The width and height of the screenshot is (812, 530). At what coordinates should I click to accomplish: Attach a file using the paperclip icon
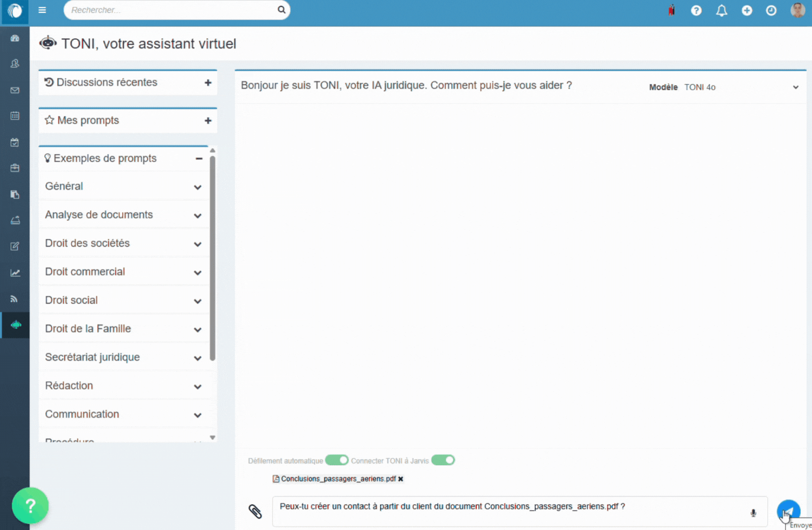tap(256, 511)
